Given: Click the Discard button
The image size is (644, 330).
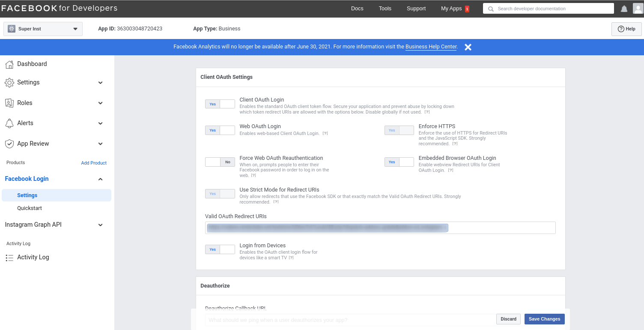Looking at the screenshot, I should coord(508,319).
